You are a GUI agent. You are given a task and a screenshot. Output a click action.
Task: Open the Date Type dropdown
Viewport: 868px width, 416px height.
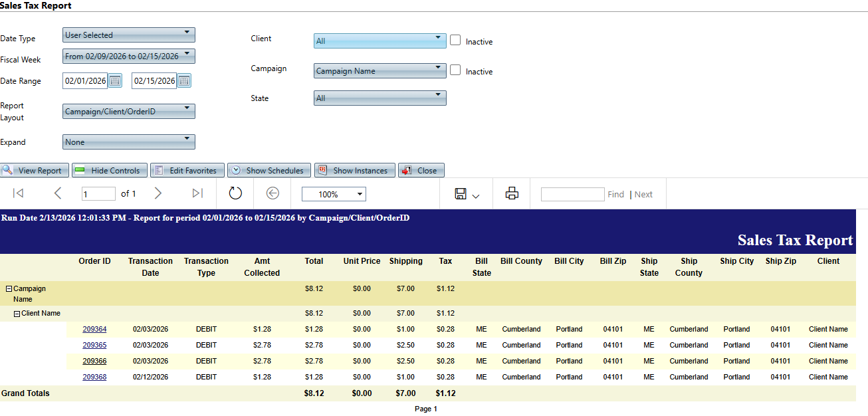coord(128,35)
